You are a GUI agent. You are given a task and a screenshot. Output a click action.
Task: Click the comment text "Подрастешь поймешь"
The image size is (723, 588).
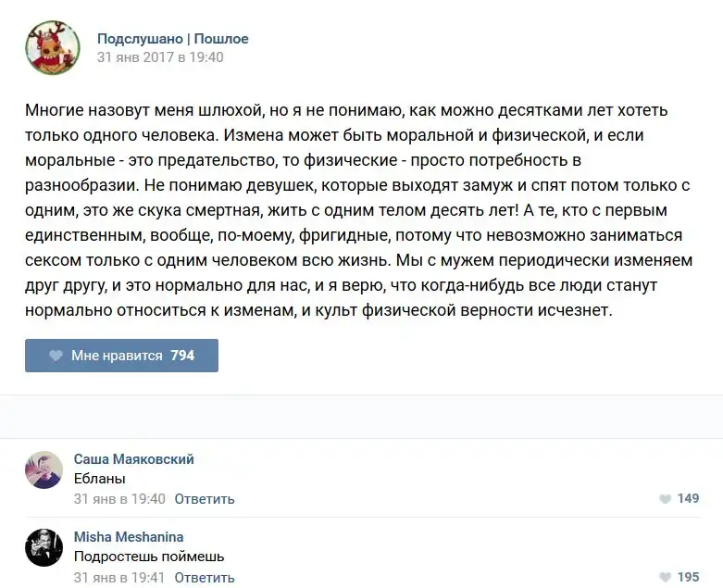pyautogui.click(x=149, y=557)
